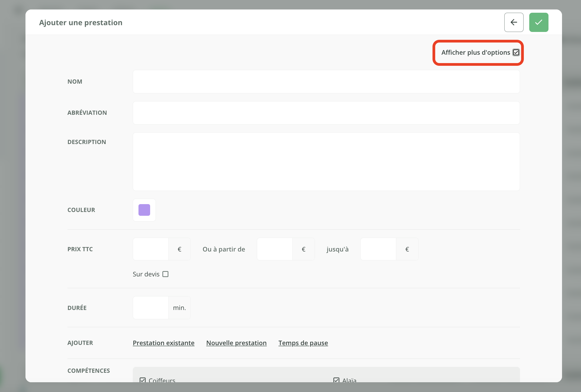Open the Prestation existante link
Screen dimensions: 581x392
(163, 343)
